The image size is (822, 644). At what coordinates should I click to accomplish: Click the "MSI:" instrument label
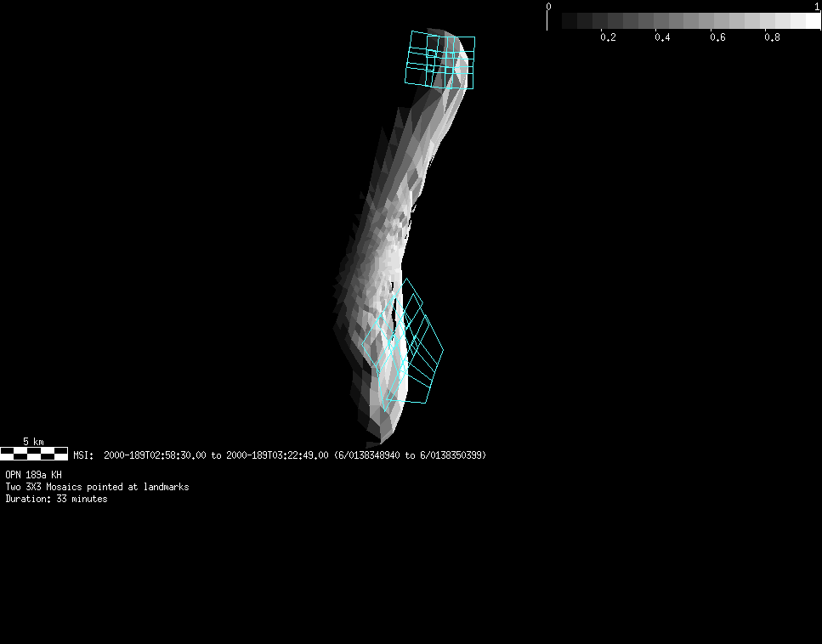coord(83,455)
